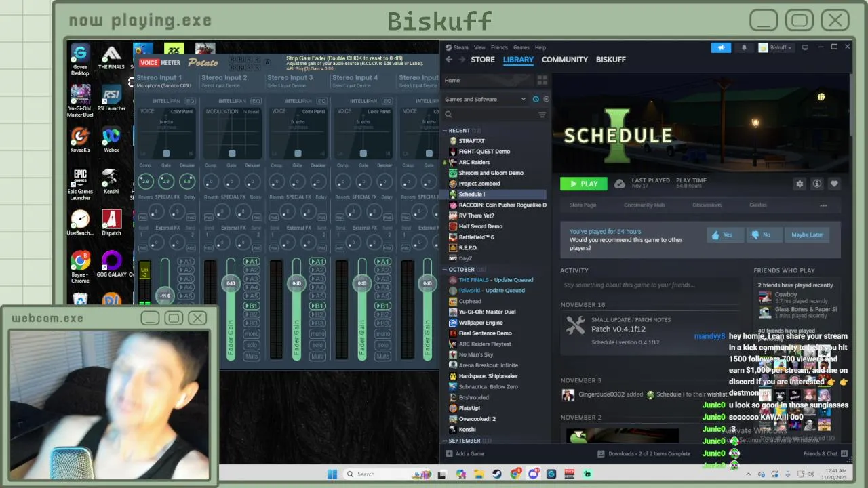This screenshot has width=868, height=488.
Task: Mute Stereo Input 2 strip
Action: tap(252, 356)
